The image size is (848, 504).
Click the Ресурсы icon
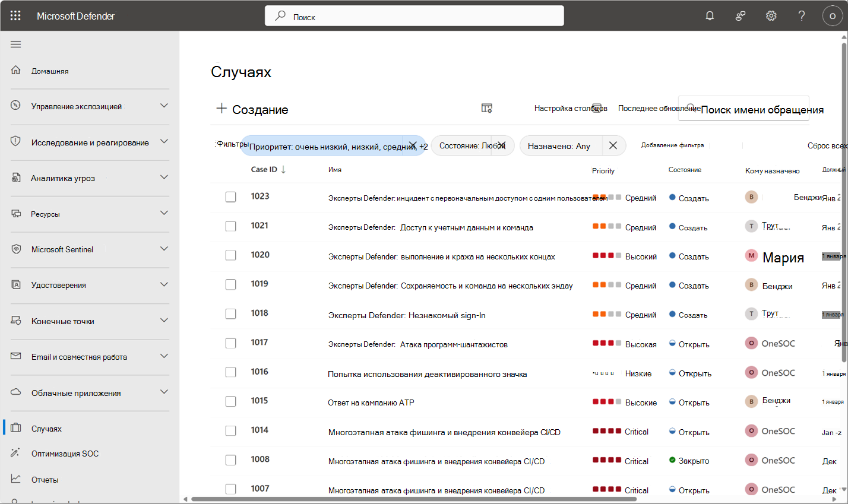[x=16, y=213]
